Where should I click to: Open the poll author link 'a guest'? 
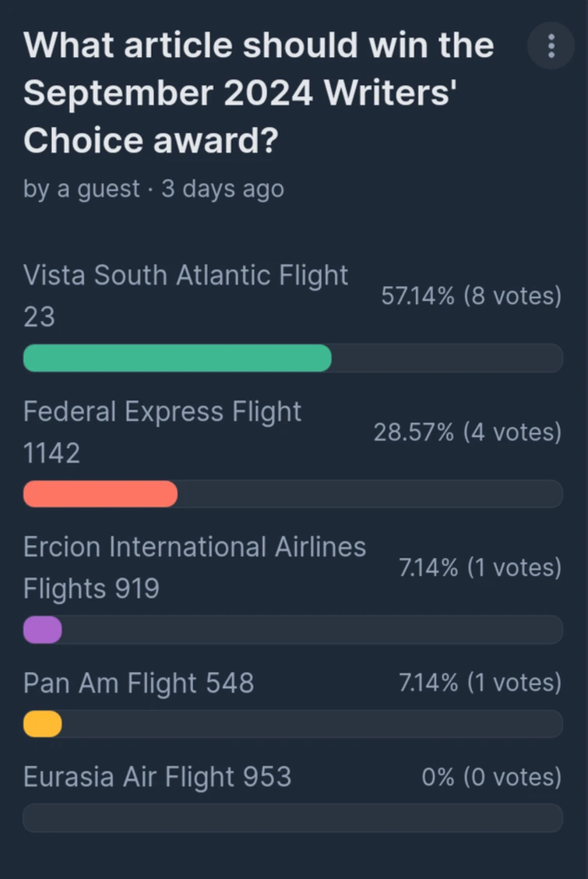(82, 189)
